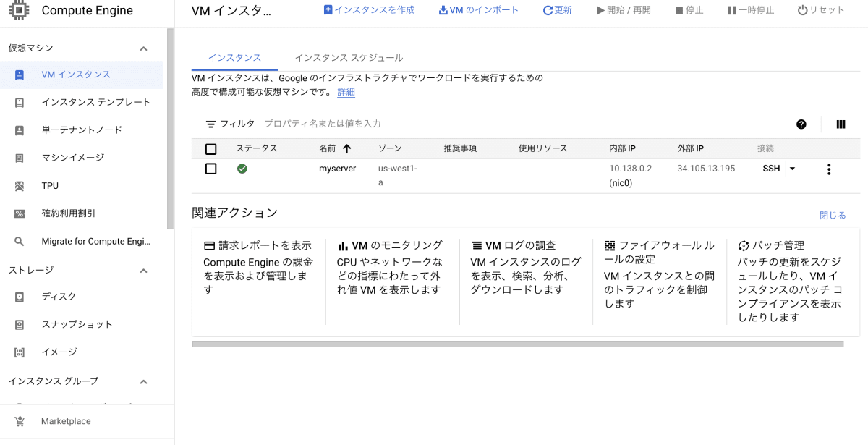
Task: Click the myserver instance name
Action: click(338, 169)
